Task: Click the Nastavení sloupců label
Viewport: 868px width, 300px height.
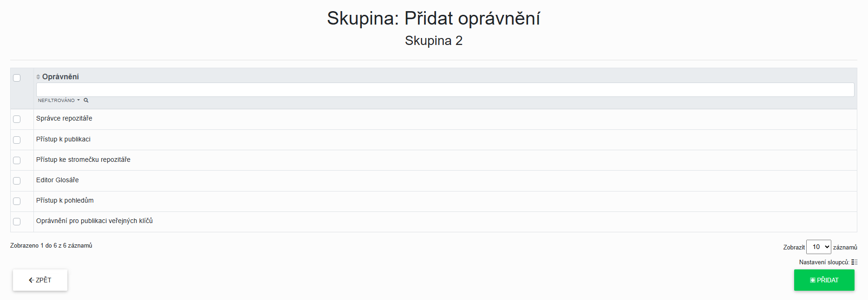Action: (823, 262)
